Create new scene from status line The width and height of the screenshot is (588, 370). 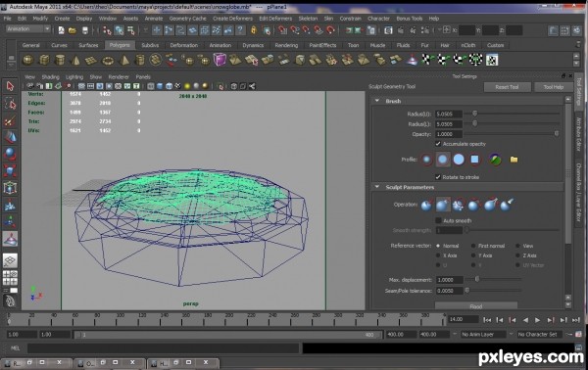point(61,30)
